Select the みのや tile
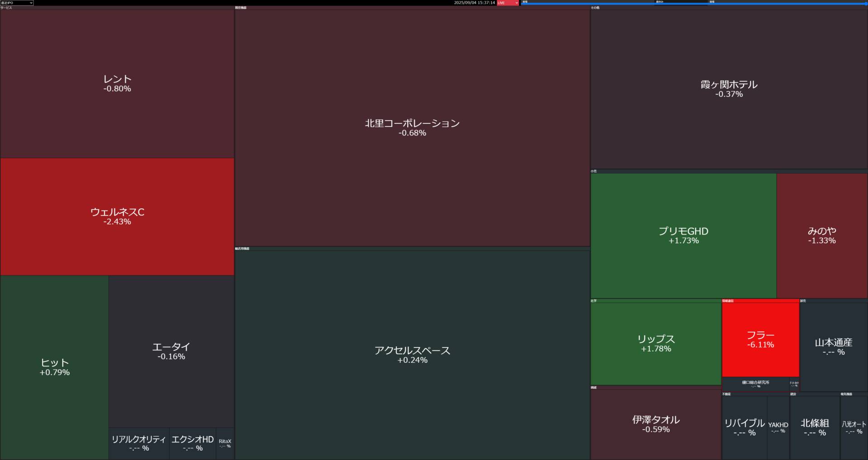 click(822, 235)
